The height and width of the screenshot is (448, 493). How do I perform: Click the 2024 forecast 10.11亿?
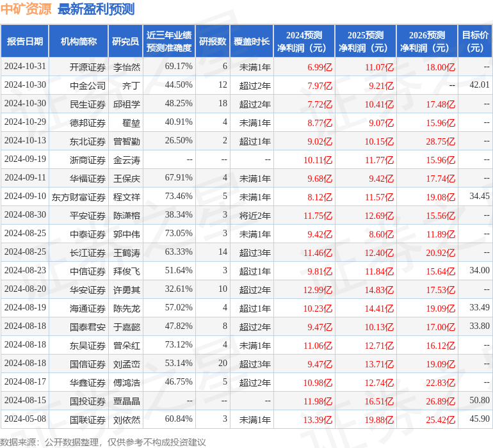pos(318,160)
